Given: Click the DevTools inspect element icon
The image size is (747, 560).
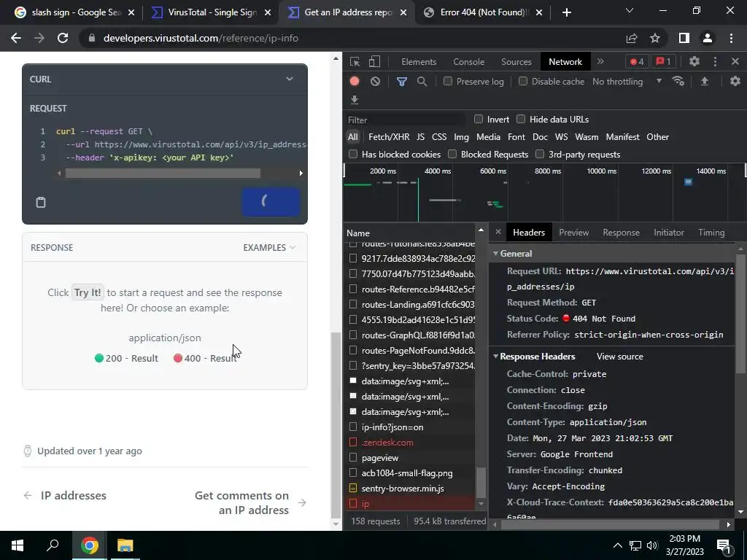Looking at the screenshot, I should [x=355, y=61].
